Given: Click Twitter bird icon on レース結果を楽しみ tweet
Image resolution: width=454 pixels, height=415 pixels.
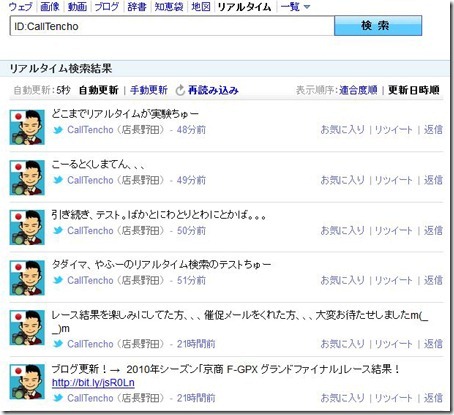Looking at the screenshot, I should tap(58, 344).
